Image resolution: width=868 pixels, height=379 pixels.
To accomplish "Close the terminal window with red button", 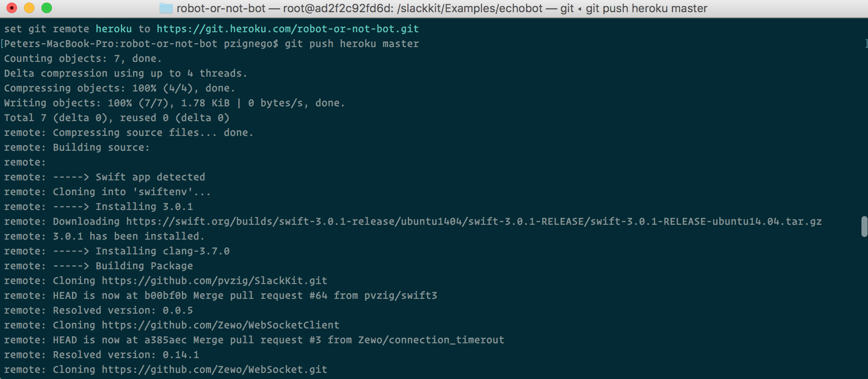I will pyautogui.click(x=12, y=8).
